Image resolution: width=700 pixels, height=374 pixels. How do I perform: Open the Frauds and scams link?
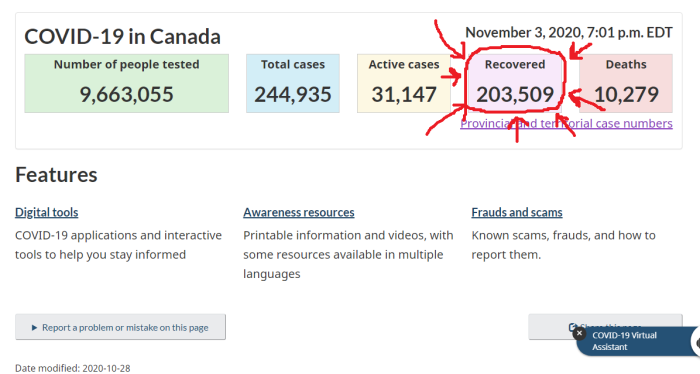(517, 212)
